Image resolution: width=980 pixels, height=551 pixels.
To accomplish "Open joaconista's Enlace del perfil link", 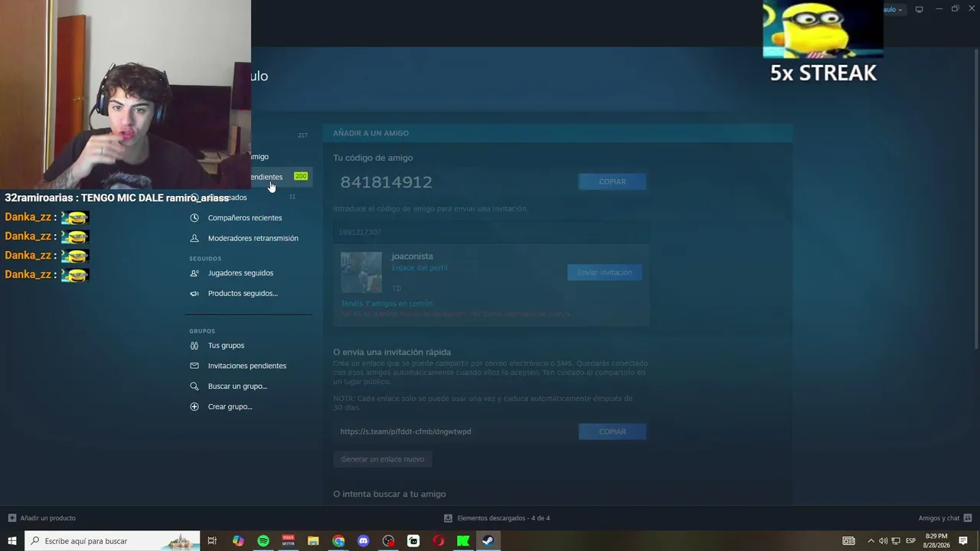I will point(420,268).
